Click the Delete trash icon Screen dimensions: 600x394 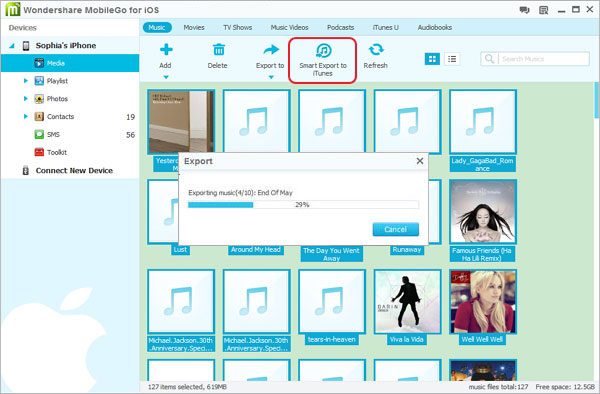(218, 50)
